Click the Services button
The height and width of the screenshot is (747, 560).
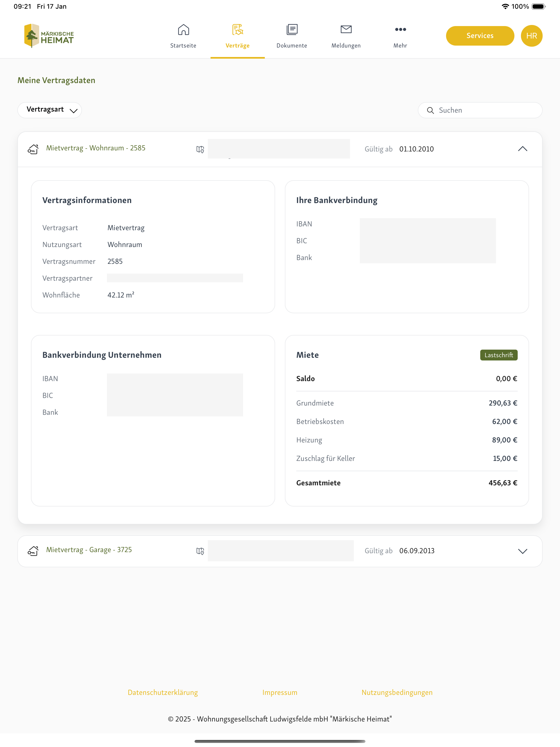click(x=480, y=36)
